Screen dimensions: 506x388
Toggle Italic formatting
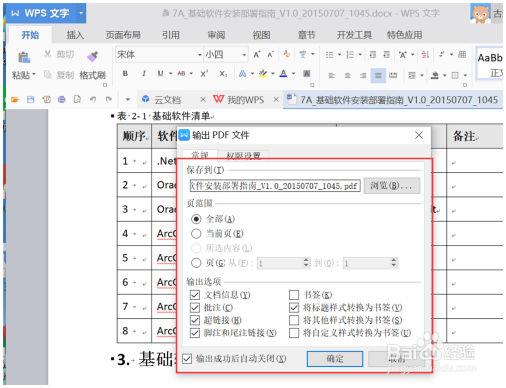[144, 74]
